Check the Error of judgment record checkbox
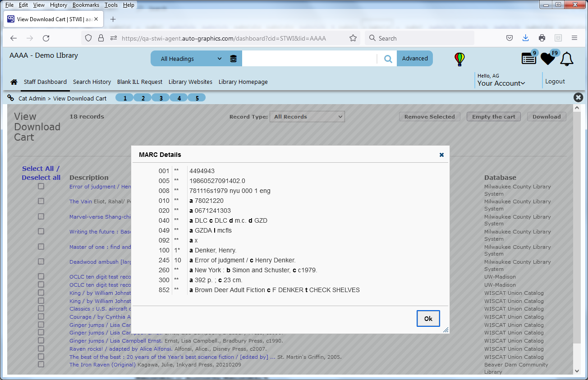Viewport: 588px width, 380px height. (x=41, y=186)
